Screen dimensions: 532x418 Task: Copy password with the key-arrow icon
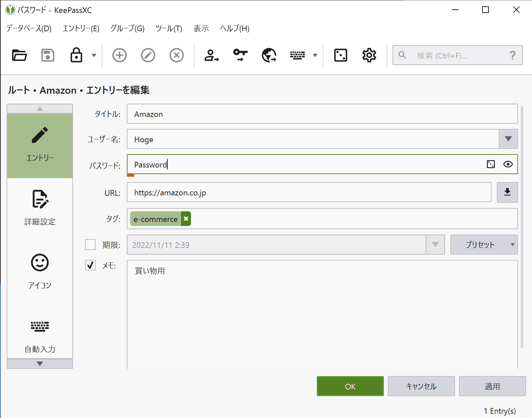point(240,55)
